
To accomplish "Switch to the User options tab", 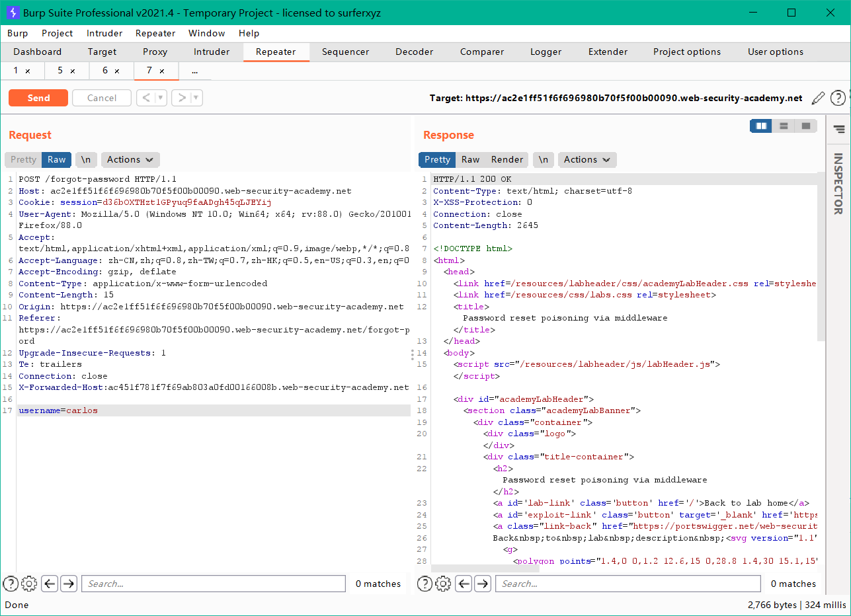I will (x=776, y=52).
